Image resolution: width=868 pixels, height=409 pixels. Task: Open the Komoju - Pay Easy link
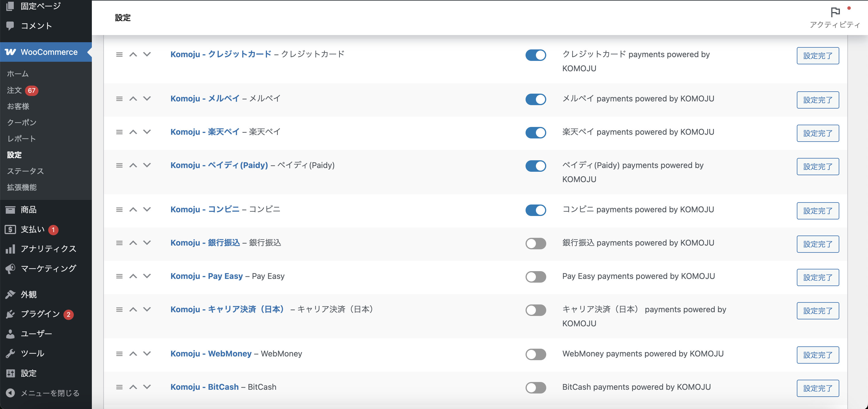pos(207,276)
